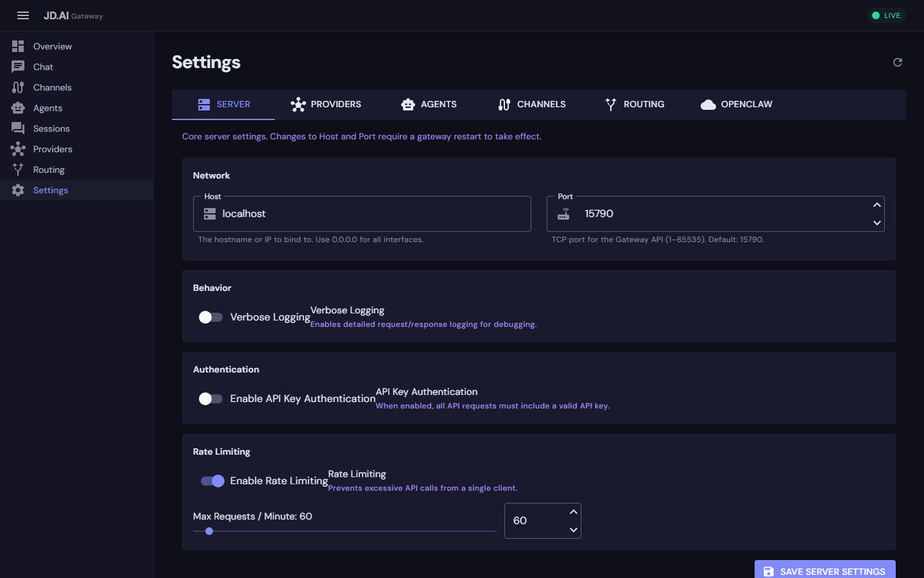This screenshot has height=578, width=924.
Task: Increase the Port using the up stepper arrow
Action: 877,204
